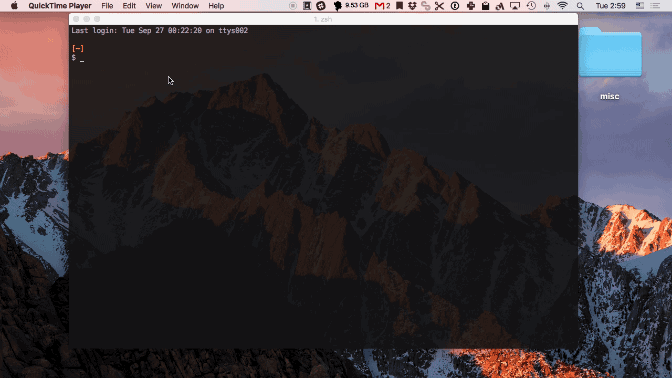Select the misc folder on the desktop
672x378 pixels.
pyautogui.click(x=610, y=52)
